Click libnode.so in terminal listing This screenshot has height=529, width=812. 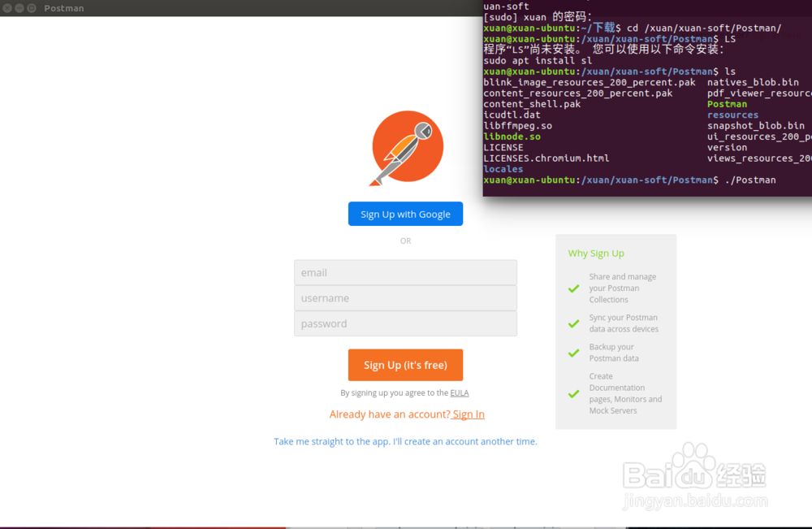(512, 137)
